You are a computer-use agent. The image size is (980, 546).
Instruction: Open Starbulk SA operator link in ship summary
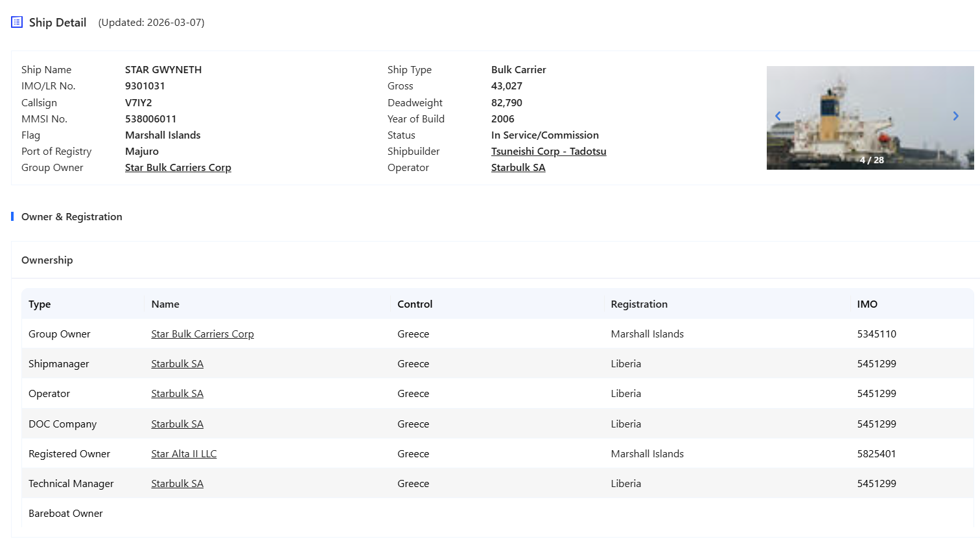pos(518,168)
